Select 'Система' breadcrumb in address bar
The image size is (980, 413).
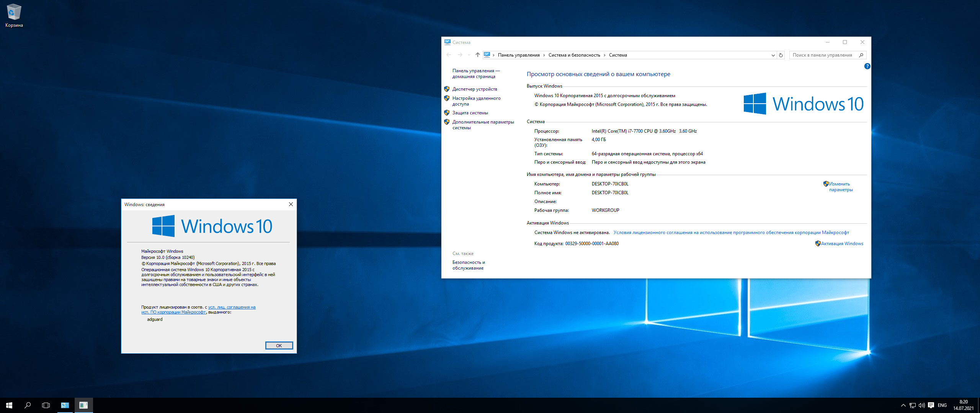coord(618,55)
